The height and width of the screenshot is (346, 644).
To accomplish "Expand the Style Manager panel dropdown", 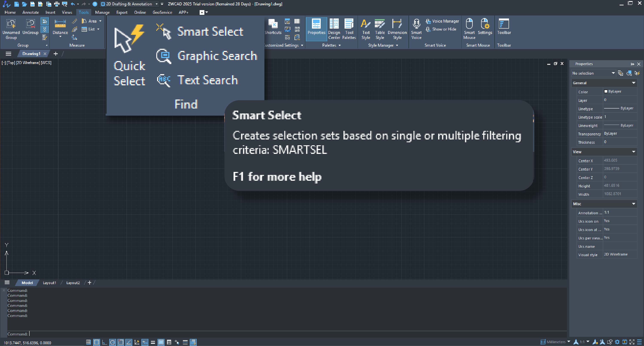I will pos(397,45).
